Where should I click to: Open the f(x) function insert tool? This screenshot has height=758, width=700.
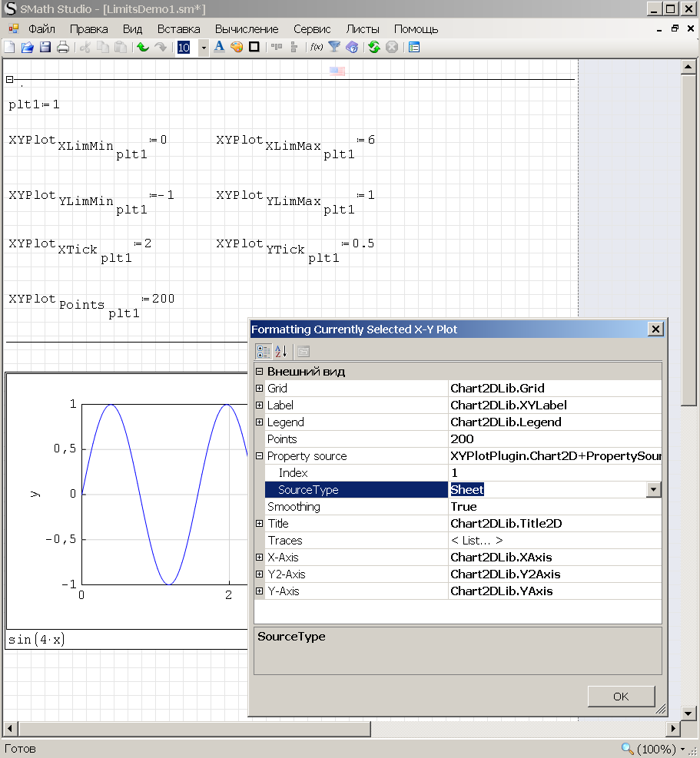[316, 48]
